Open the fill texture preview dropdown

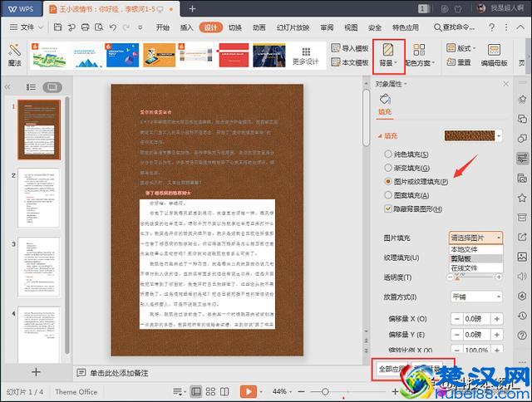(x=499, y=136)
